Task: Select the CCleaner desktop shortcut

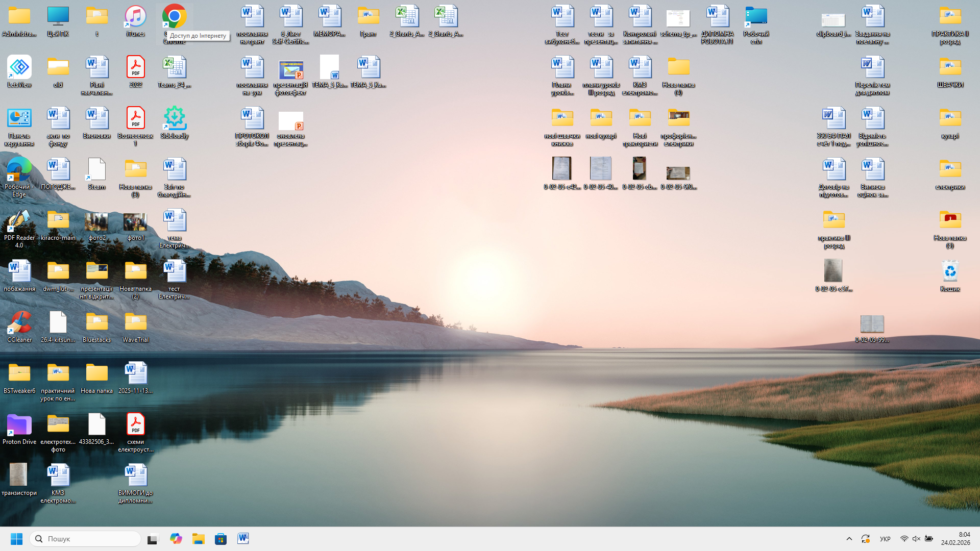Action: click(x=19, y=323)
